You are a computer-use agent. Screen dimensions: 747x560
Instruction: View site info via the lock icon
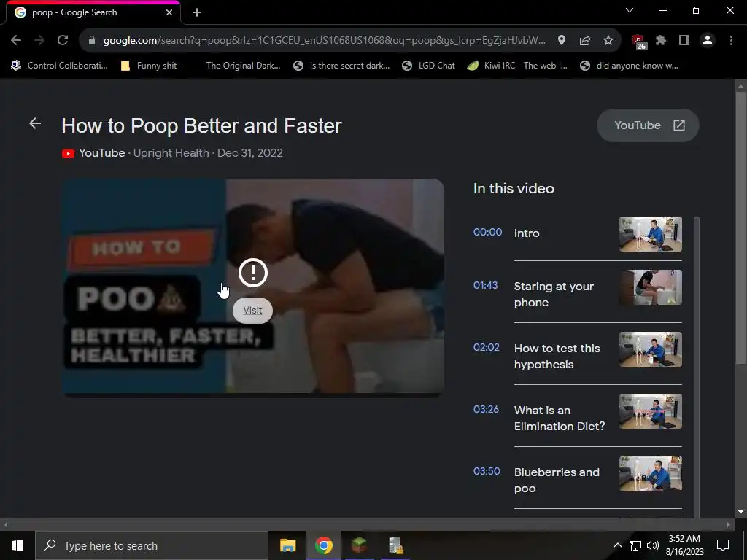pyautogui.click(x=92, y=41)
